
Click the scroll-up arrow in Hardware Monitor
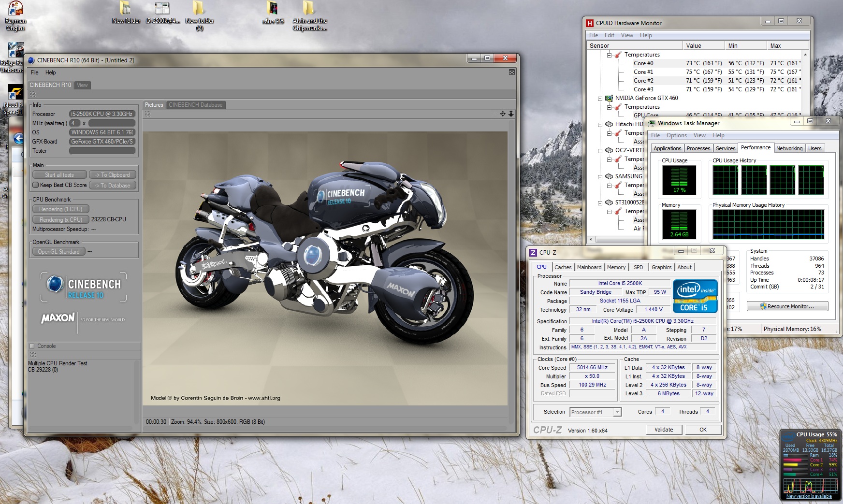(x=805, y=54)
